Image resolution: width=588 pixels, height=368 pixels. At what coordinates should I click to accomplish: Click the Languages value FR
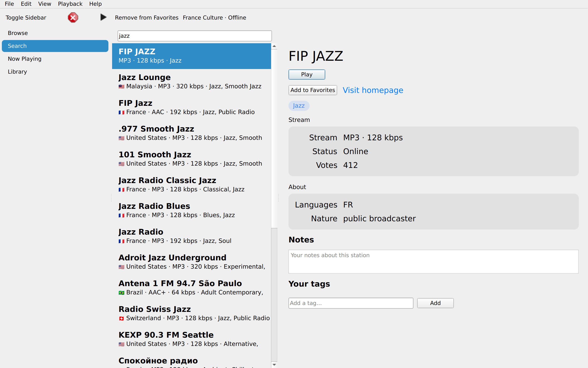point(348,205)
